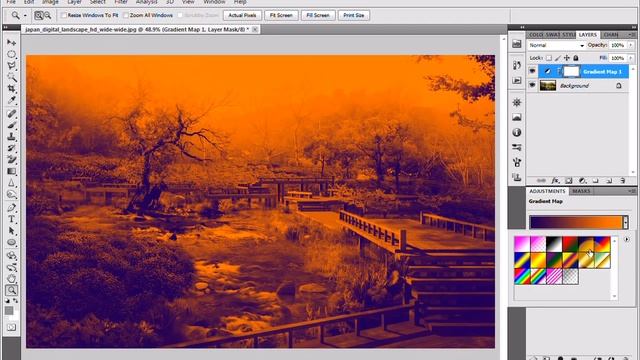The height and width of the screenshot is (360, 640).
Task: Select the Crop tool
Action: tap(11, 89)
